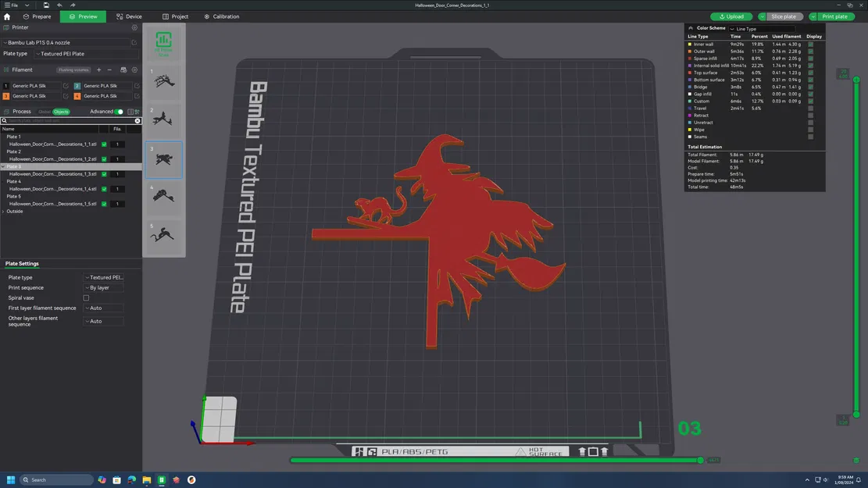Click the AMS sync filament icon
The height and width of the screenshot is (488, 868).
(123, 69)
